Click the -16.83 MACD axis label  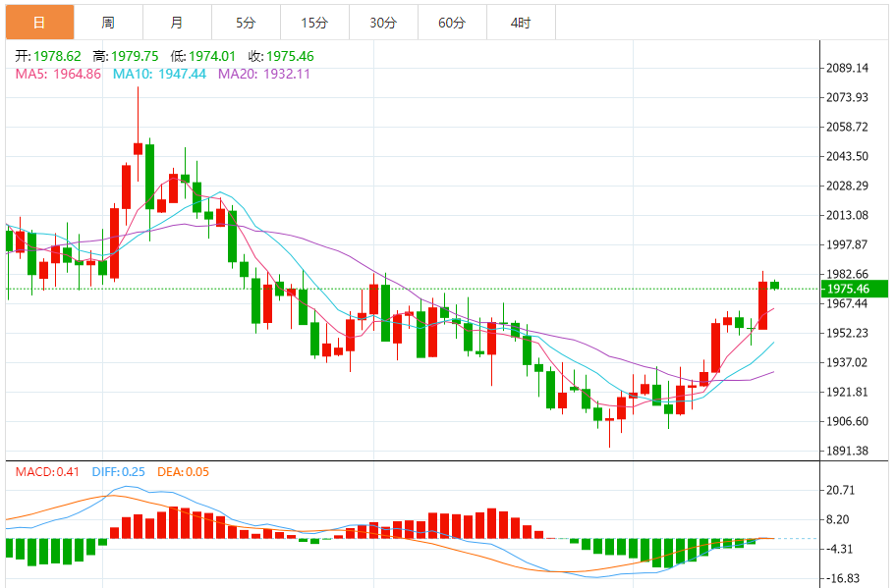[843, 578]
